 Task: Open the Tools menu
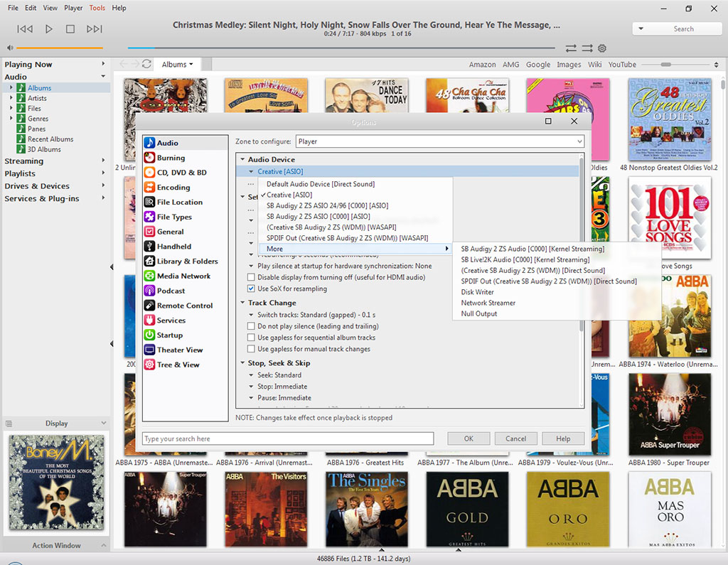97,8
